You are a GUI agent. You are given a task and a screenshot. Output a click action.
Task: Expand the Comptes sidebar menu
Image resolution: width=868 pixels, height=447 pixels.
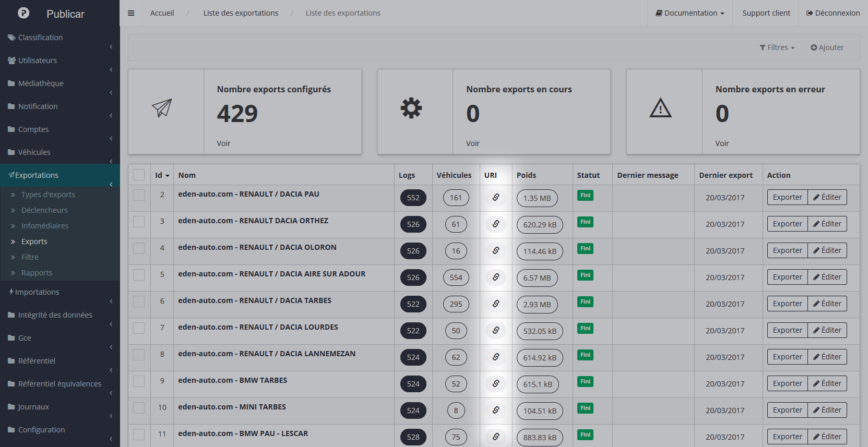click(60, 129)
